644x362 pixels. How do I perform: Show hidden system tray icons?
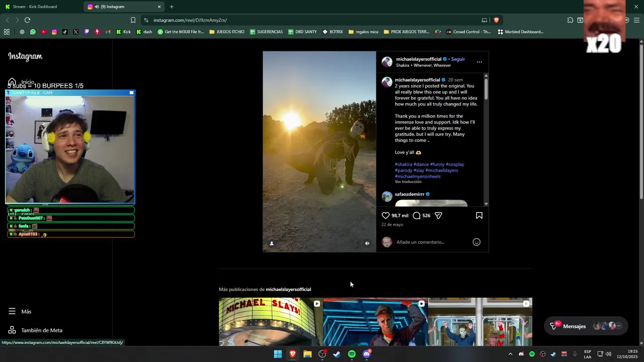coord(510,354)
